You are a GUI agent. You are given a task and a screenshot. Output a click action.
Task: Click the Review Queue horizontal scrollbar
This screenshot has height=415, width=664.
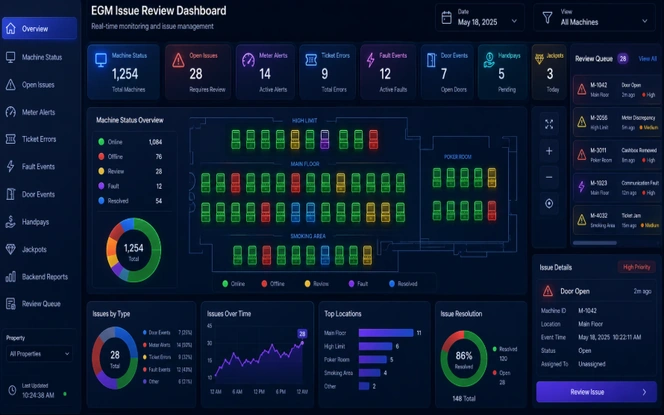pos(595,243)
